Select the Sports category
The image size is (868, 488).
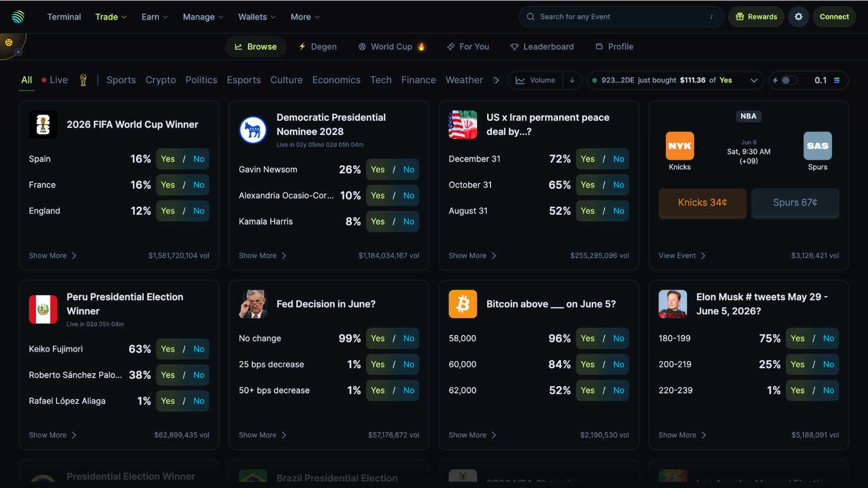121,80
